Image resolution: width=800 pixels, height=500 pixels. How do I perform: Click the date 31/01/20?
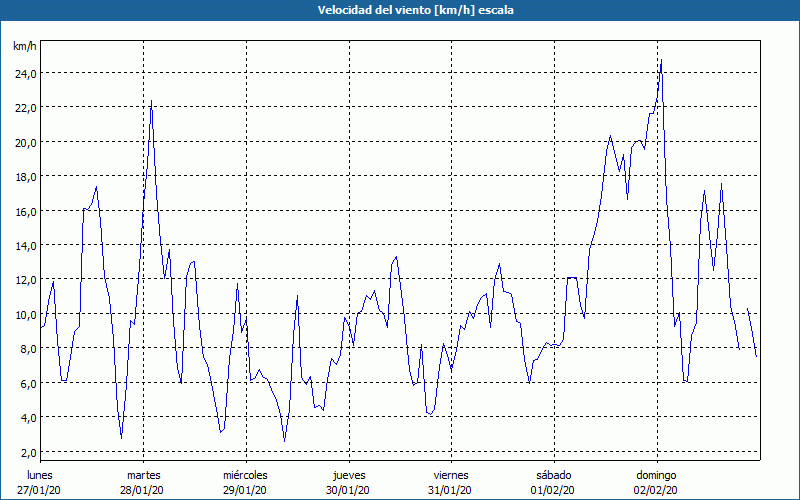click(450, 490)
